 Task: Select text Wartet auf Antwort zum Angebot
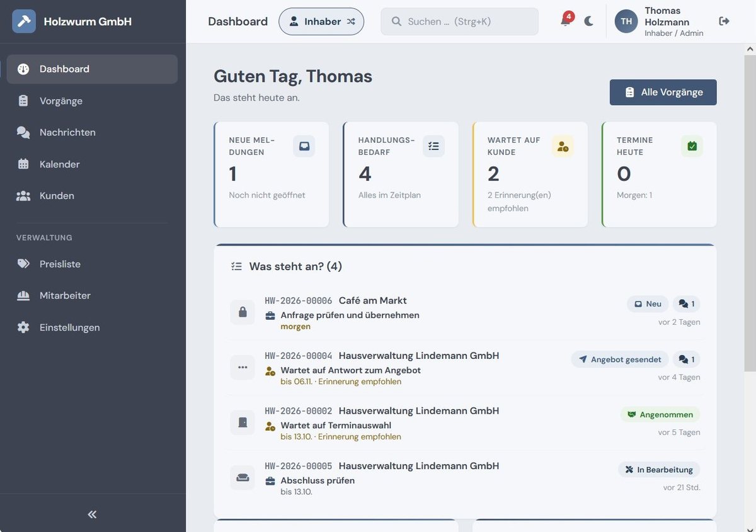click(x=350, y=370)
